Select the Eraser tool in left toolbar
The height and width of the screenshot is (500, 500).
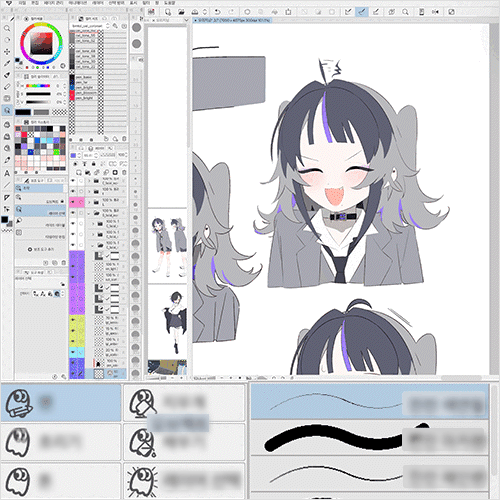click(7, 87)
